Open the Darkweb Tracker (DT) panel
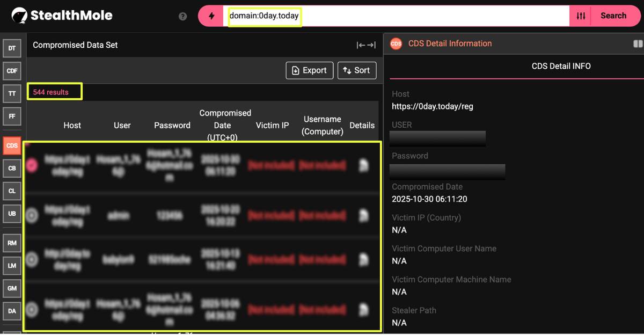 click(12, 48)
